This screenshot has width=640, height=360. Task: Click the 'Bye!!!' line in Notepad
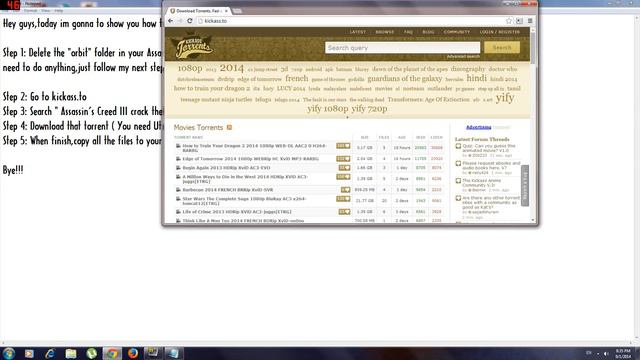point(13,170)
